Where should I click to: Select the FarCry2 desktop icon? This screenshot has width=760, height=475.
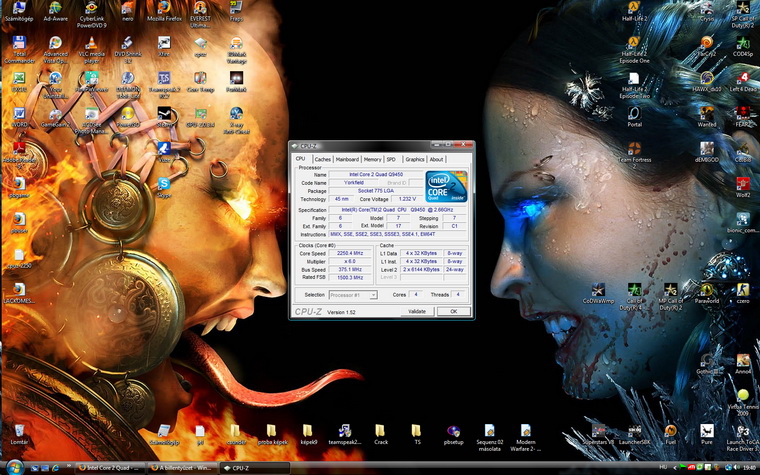click(x=707, y=47)
